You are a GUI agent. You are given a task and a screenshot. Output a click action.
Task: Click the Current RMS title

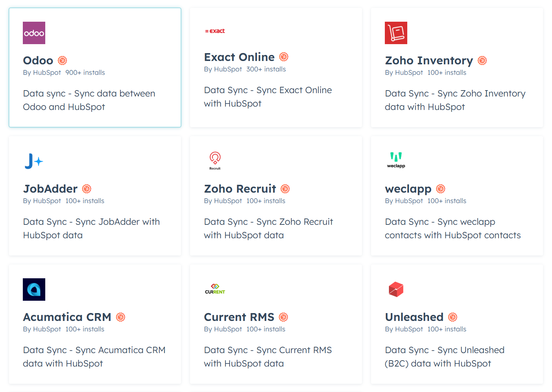pyautogui.click(x=239, y=317)
